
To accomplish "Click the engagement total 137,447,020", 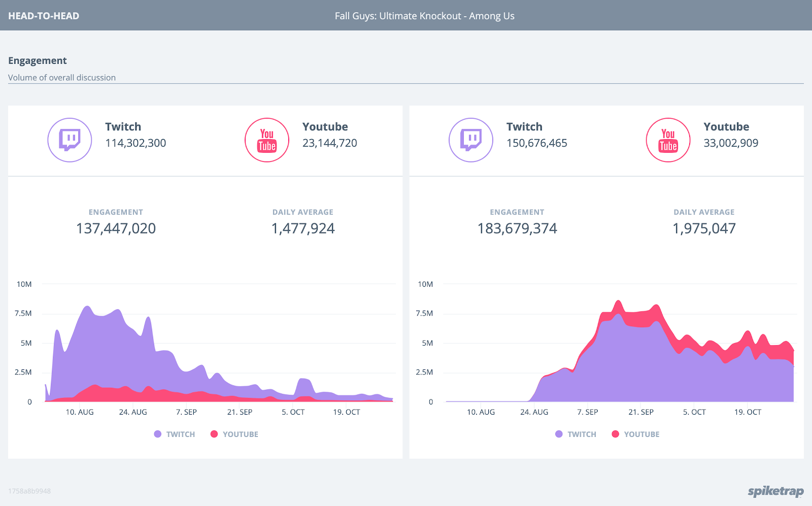I will tap(116, 228).
